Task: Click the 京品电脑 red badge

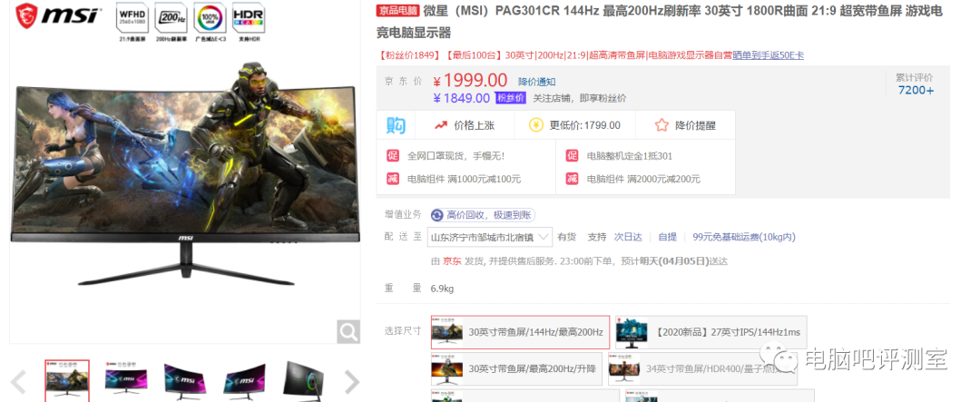Action: point(397,11)
